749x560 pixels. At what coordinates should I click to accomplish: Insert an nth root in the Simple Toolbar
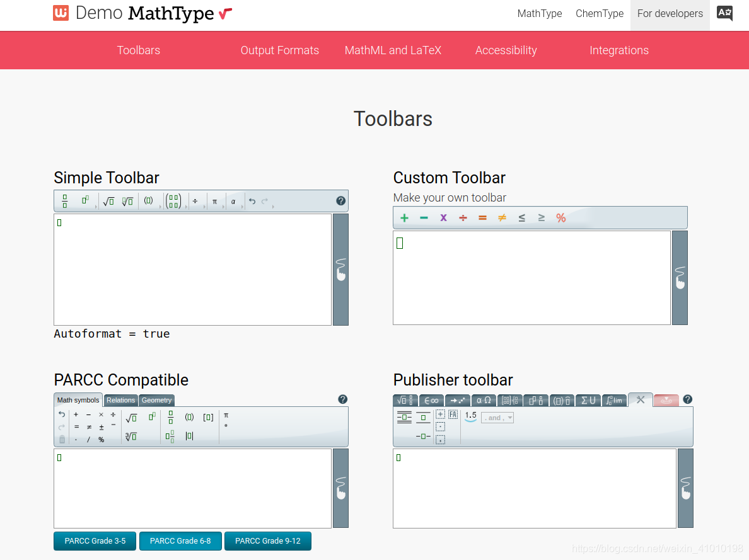(x=127, y=201)
